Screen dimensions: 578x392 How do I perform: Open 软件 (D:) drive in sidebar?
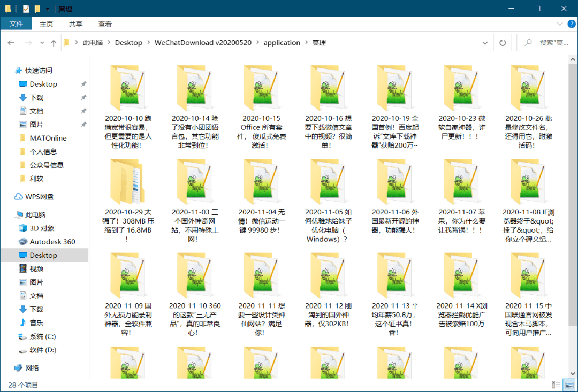[43, 350]
